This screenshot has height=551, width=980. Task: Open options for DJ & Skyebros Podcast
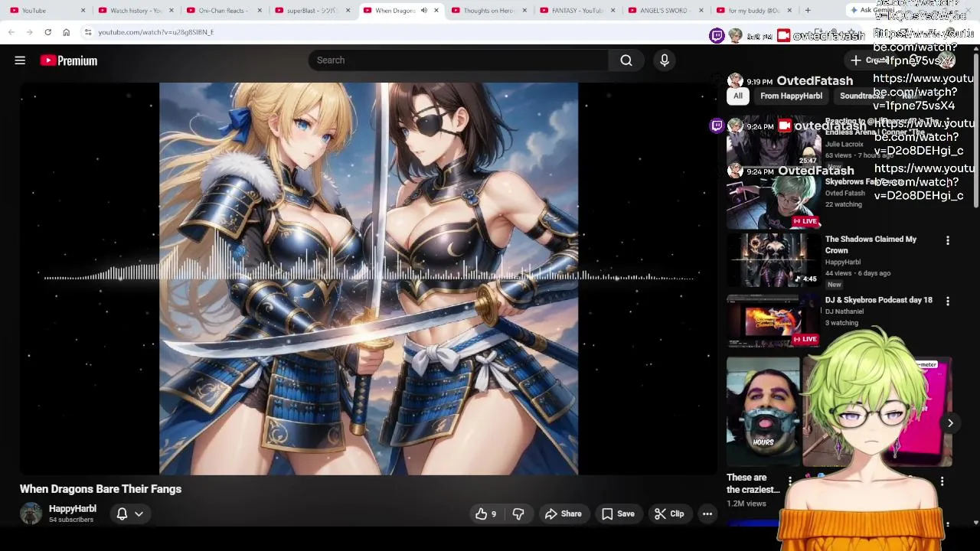(x=948, y=302)
